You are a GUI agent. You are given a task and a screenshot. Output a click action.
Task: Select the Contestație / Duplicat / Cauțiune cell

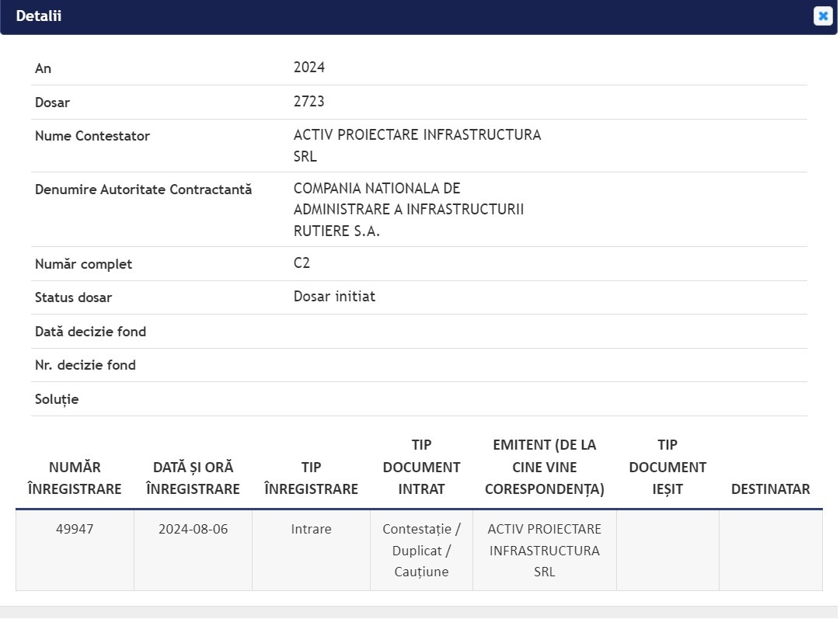coord(422,551)
